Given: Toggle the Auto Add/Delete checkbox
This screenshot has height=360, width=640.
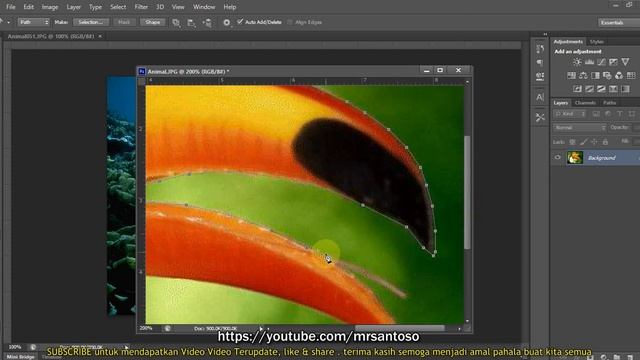Looking at the screenshot, I should (x=240, y=22).
